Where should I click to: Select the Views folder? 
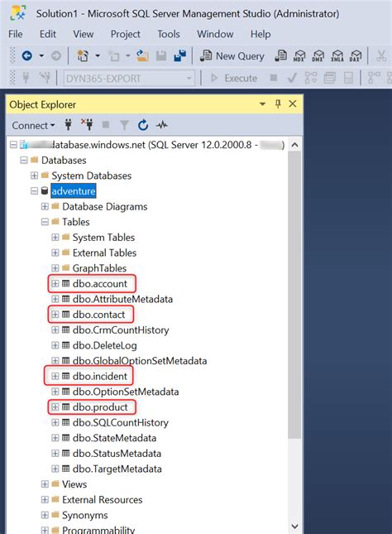(x=74, y=484)
